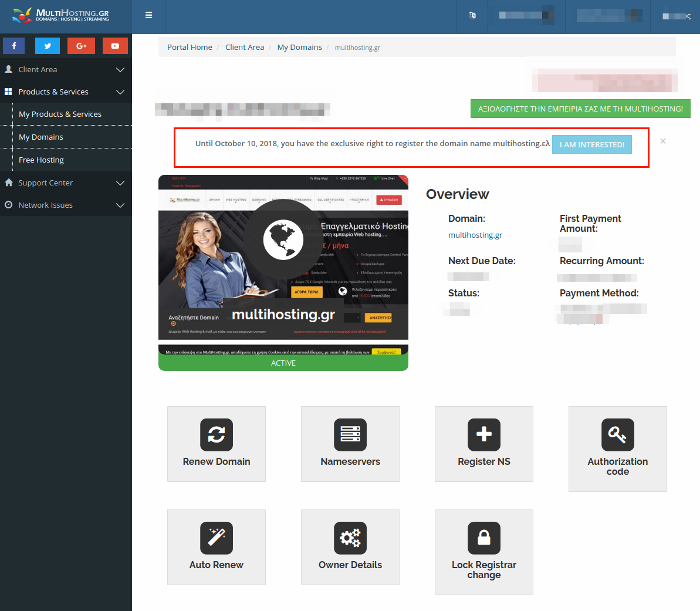Open the Twitter social icon
Image resolution: width=700 pixels, height=611 pixels.
[48, 46]
